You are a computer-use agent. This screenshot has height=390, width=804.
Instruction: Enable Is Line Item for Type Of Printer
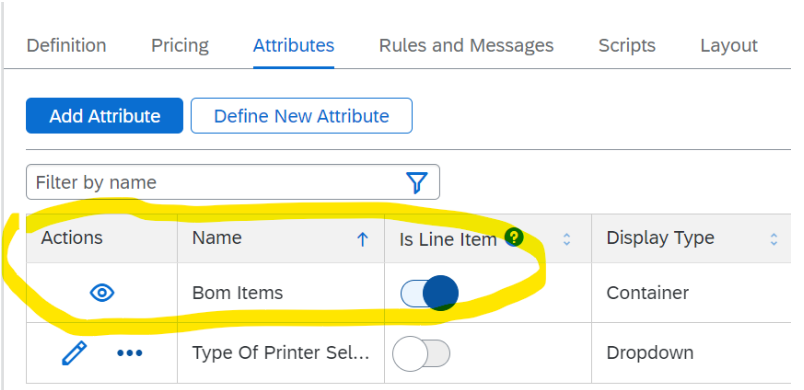421,353
